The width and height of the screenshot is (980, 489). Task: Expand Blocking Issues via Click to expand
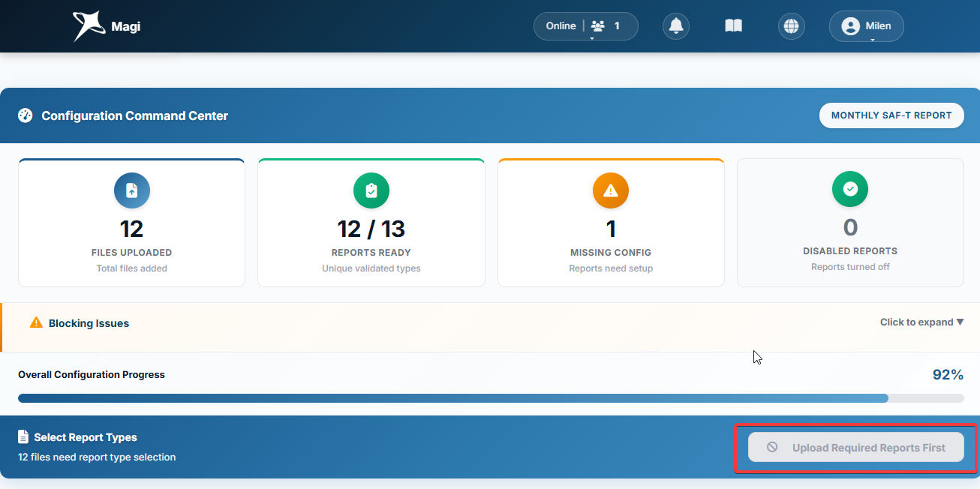pos(921,322)
